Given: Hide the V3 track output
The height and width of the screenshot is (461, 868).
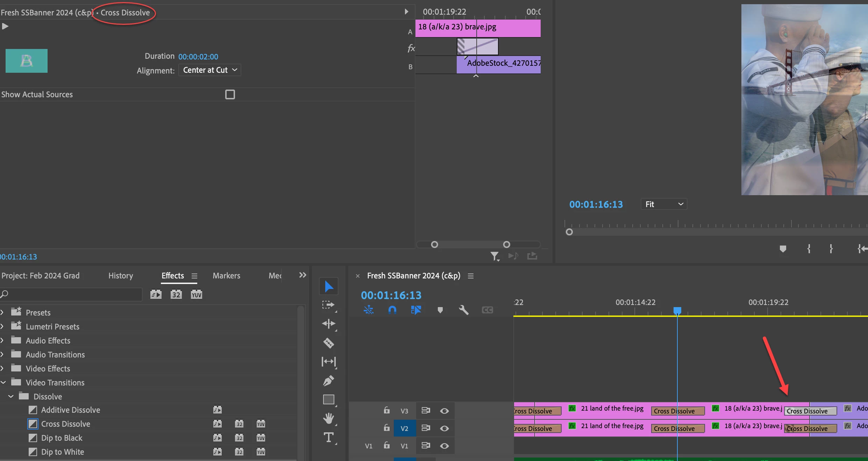Looking at the screenshot, I should point(444,411).
